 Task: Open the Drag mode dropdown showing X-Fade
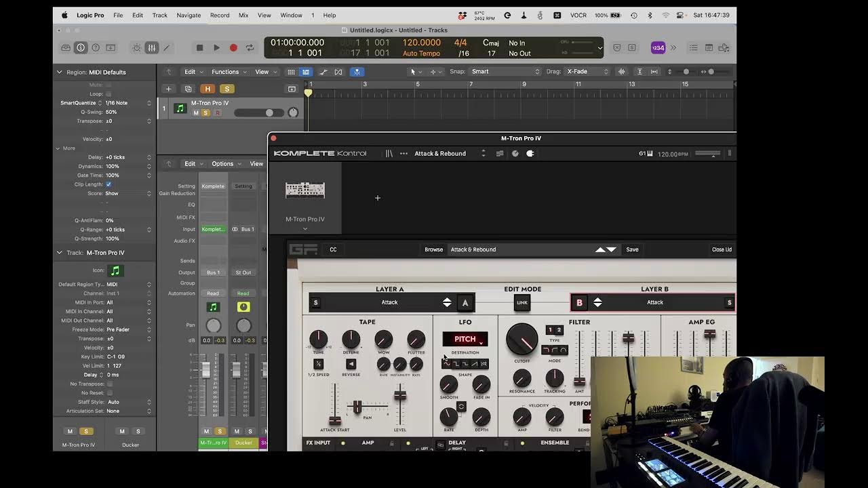click(587, 72)
